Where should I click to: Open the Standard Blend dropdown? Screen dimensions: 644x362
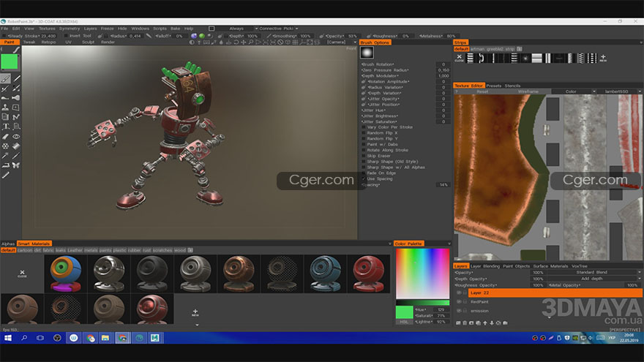coord(594,273)
